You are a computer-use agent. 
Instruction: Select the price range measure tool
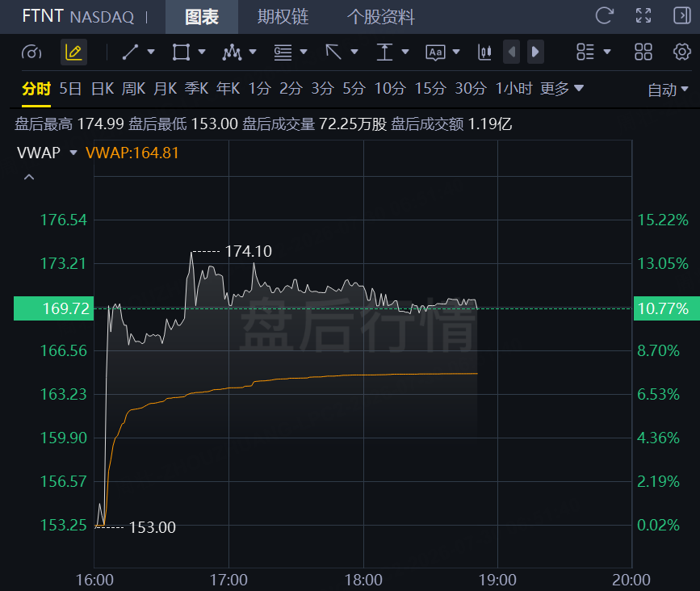(x=384, y=52)
